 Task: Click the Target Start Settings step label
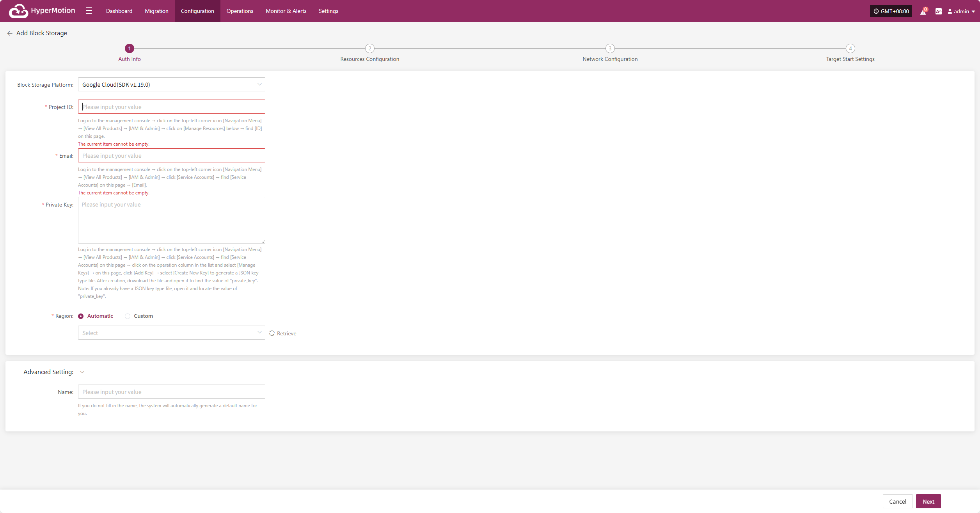(x=850, y=59)
